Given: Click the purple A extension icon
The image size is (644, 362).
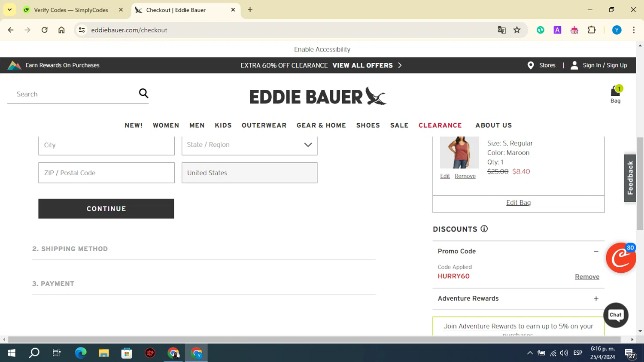Looking at the screenshot, I should pyautogui.click(x=557, y=30).
